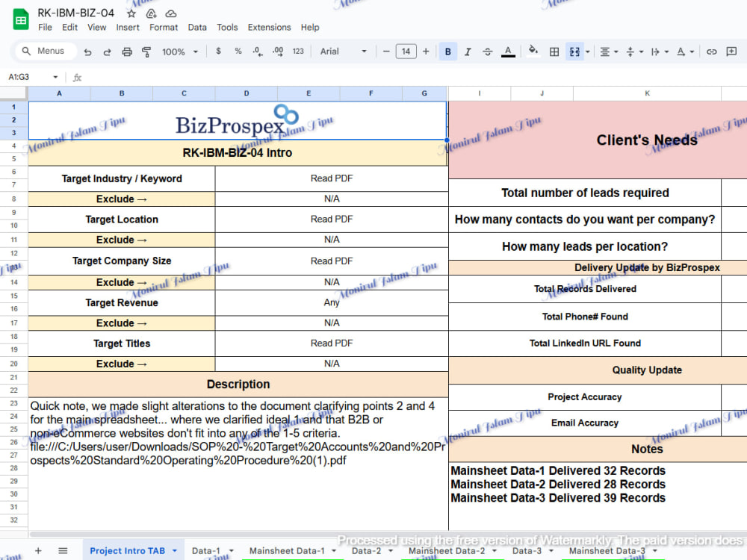747x560 pixels.
Task: Open the all sheets list icon
Action: [x=63, y=551]
